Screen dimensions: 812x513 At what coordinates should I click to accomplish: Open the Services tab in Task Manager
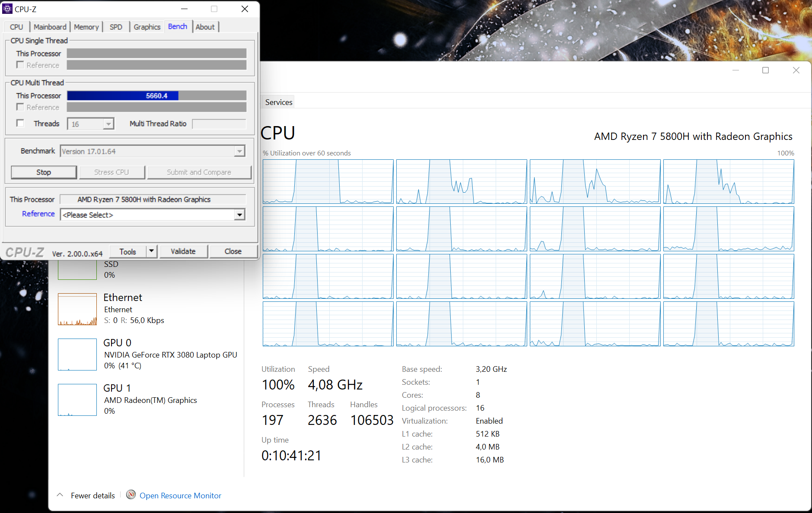(x=279, y=102)
